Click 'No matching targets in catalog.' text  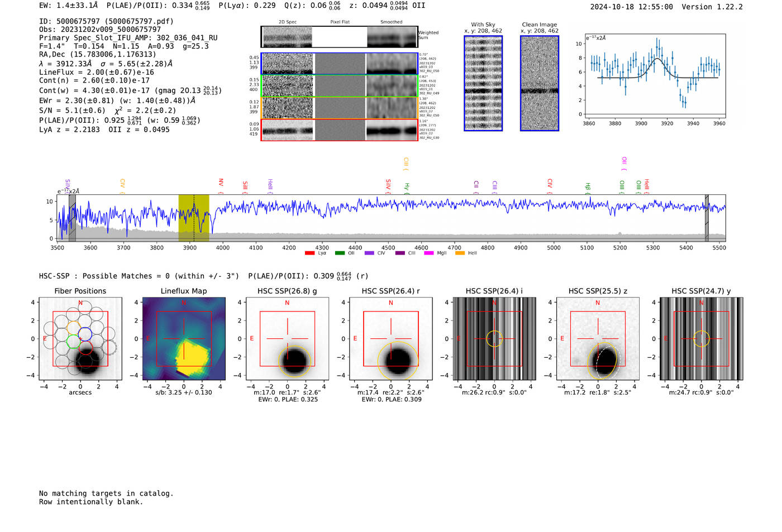(x=106, y=493)
